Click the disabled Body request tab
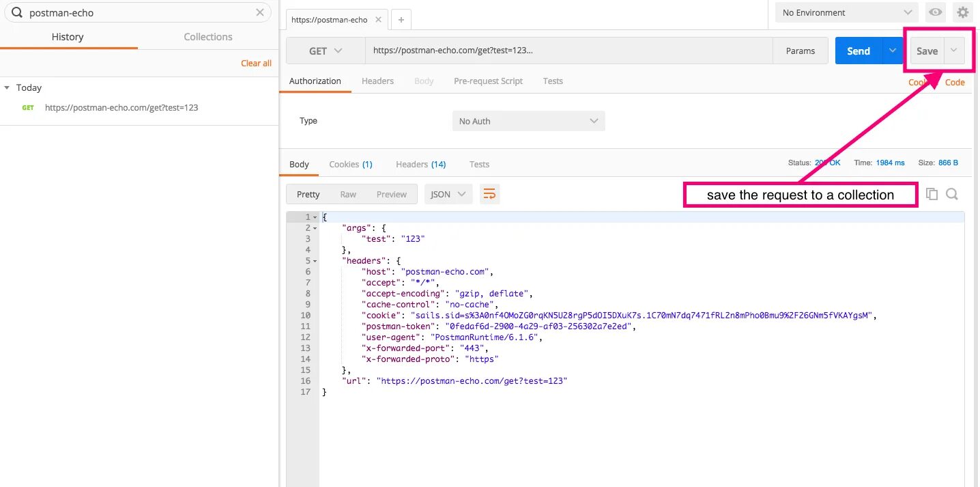Image resolution: width=980 pixels, height=487 pixels. 424,81
